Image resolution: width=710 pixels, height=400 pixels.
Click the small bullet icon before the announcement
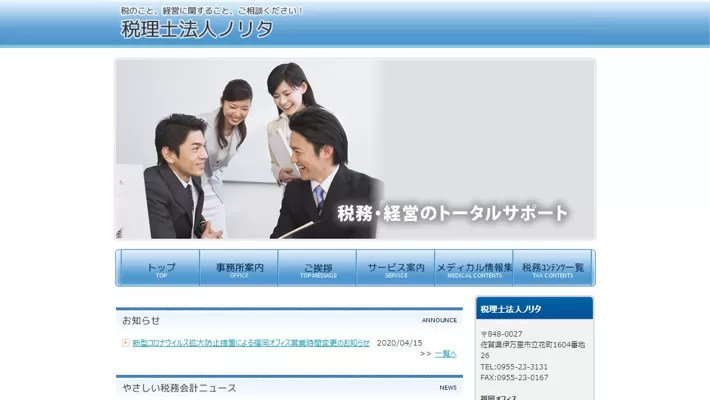(x=125, y=343)
